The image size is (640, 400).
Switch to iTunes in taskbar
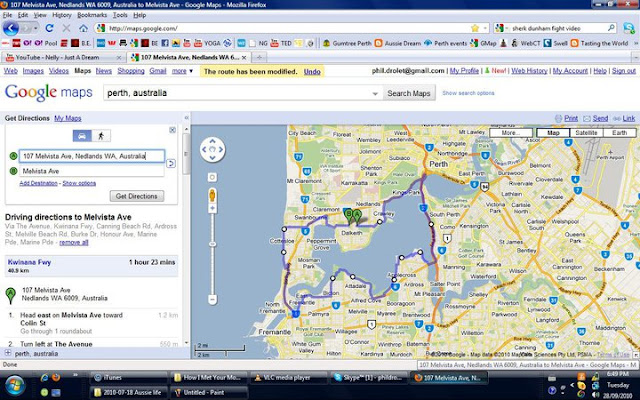[x=128, y=378]
